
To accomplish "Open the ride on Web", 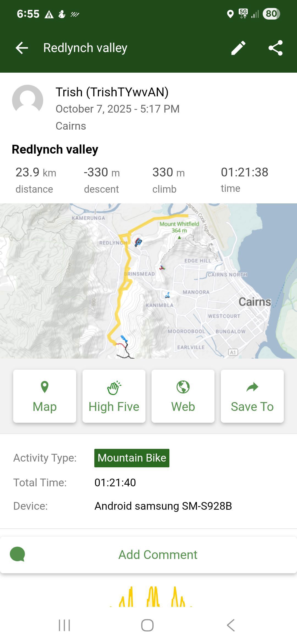I will [183, 396].
